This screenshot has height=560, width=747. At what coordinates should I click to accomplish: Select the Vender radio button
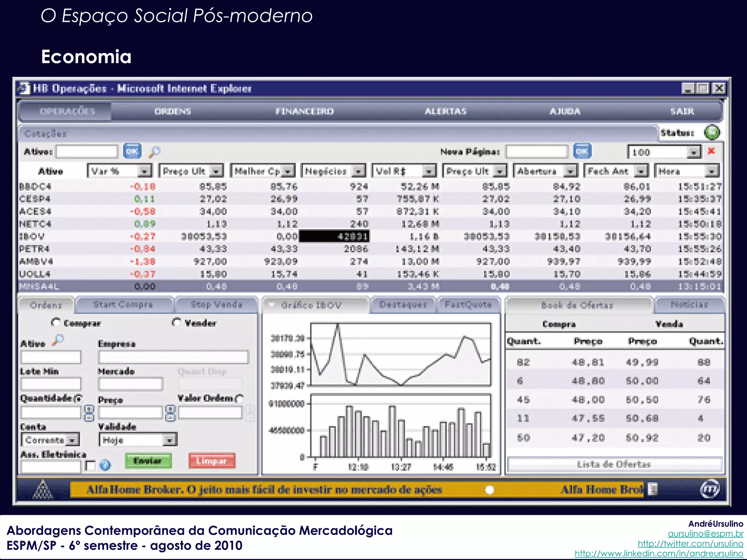point(176,322)
